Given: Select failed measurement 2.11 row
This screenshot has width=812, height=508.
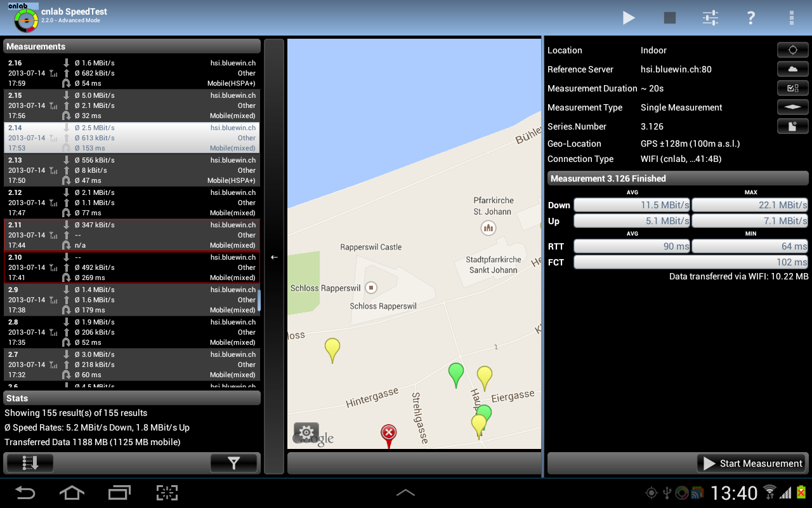Looking at the screenshot, I should pos(132,235).
